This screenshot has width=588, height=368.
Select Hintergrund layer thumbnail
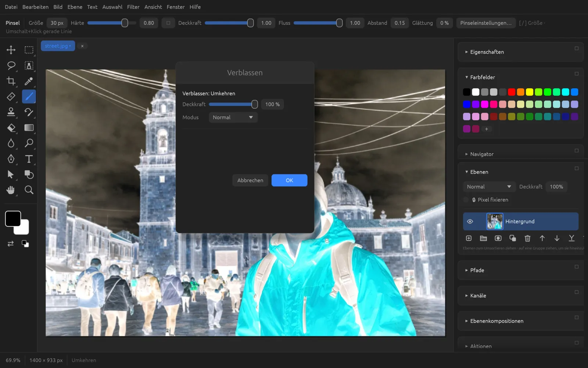495,222
